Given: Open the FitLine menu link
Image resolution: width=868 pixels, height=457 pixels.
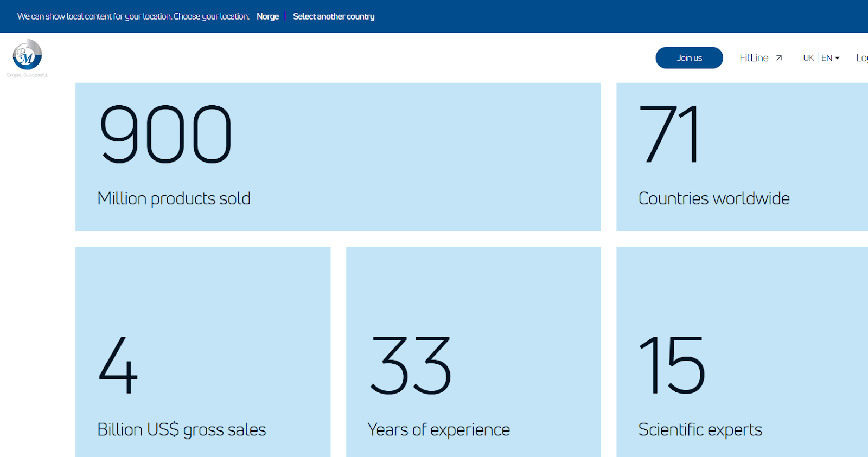Looking at the screenshot, I should click(x=754, y=58).
